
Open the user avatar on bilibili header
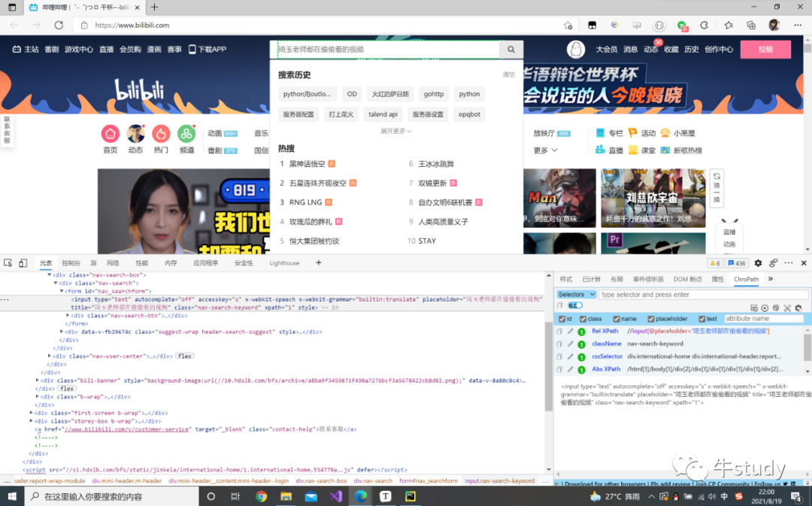575,49
